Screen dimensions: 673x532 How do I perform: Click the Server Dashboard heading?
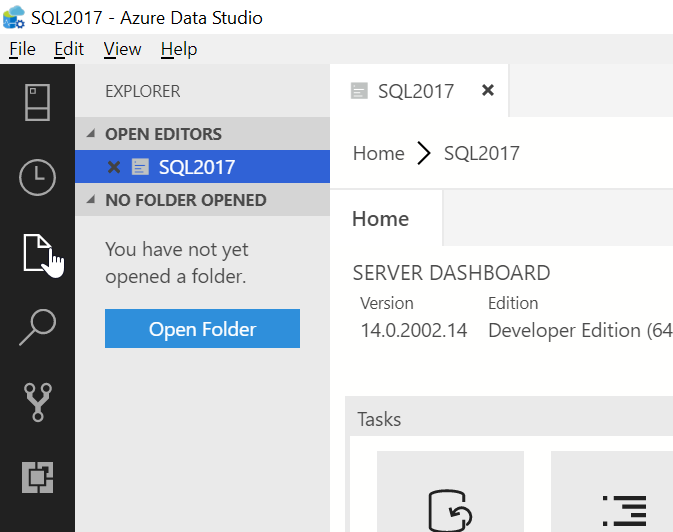(452, 273)
